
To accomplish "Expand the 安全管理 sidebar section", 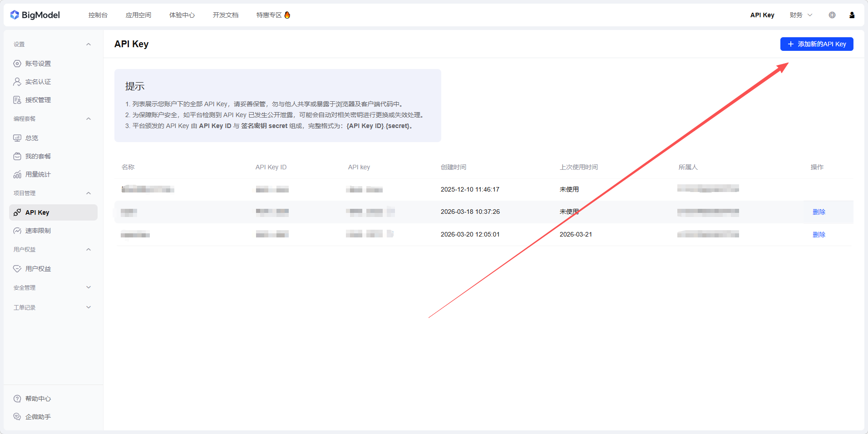I will [89, 287].
